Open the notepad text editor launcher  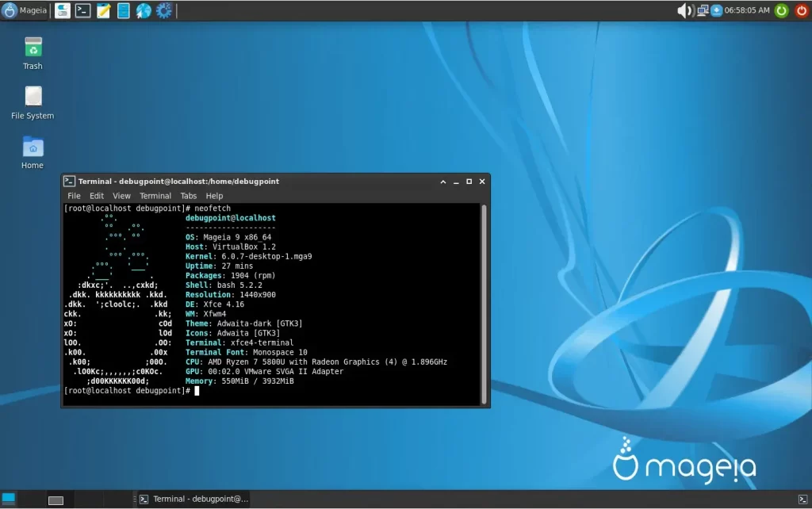[103, 10]
